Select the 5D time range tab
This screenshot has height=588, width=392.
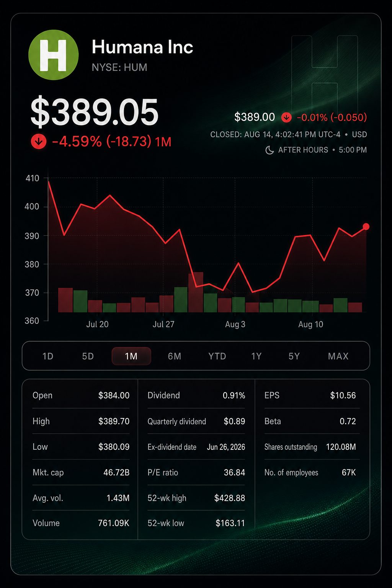pos(88,356)
